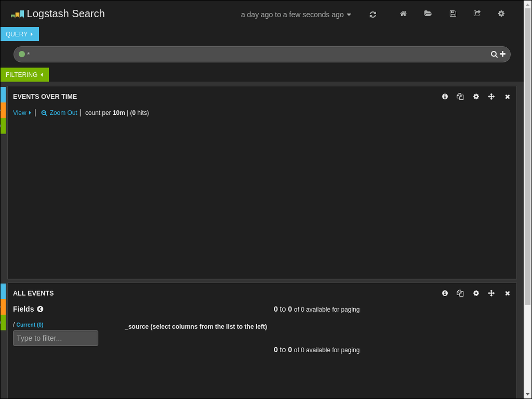
Task: Duplicate the All Events panel
Action: pos(460,293)
